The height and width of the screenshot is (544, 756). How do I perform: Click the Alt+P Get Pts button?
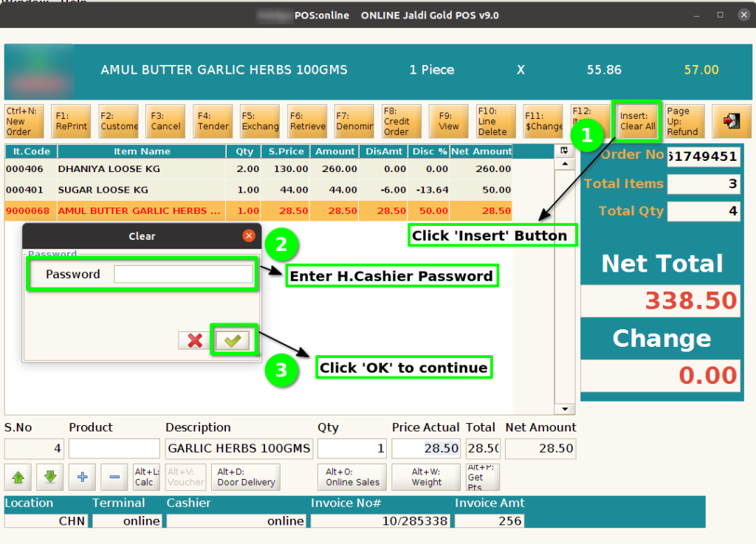tap(483, 477)
